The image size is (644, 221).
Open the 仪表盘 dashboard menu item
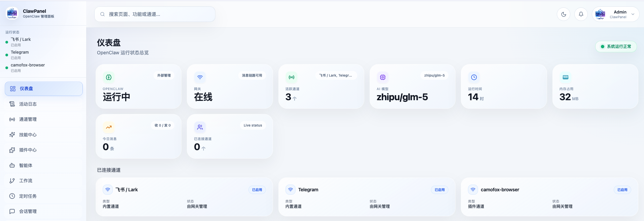pos(44,89)
